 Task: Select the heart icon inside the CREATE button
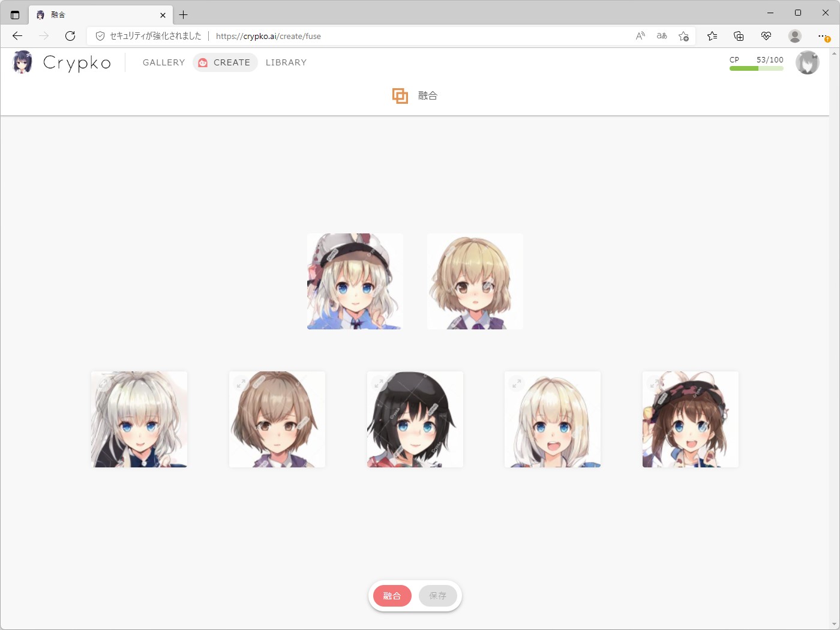coord(203,62)
